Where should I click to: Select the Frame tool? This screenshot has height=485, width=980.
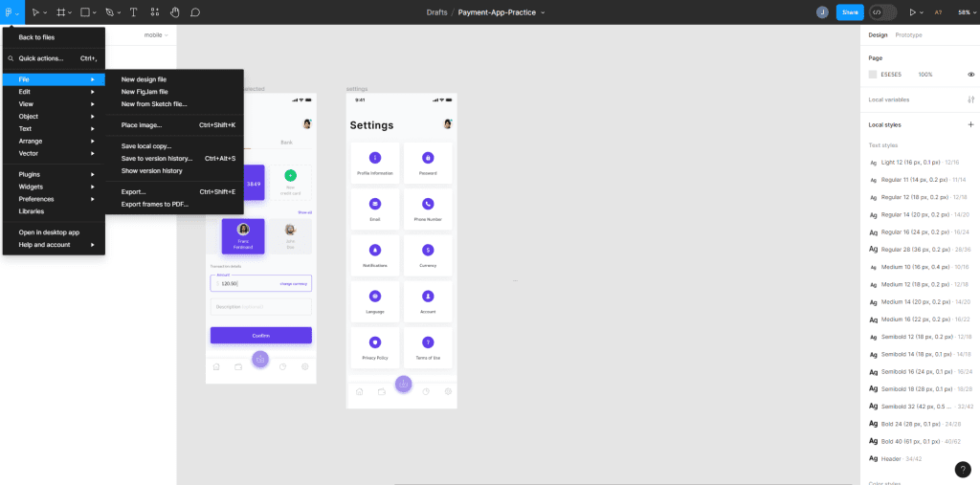[x=60, y=12]
